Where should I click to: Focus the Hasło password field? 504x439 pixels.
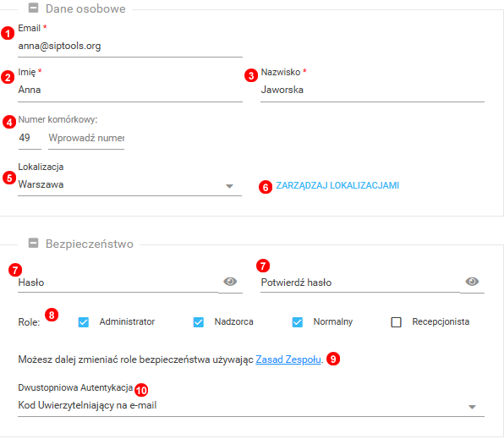(118, 283)
